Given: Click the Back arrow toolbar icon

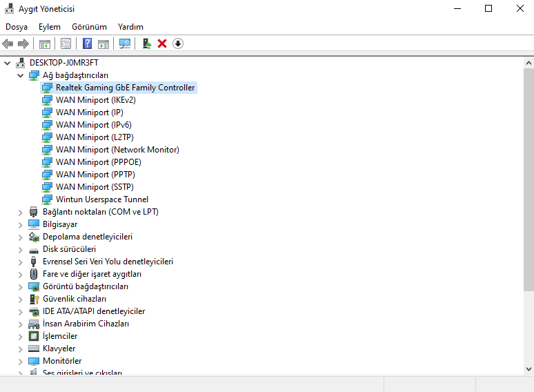Looking at the screenshot, I should click(8, 43).
